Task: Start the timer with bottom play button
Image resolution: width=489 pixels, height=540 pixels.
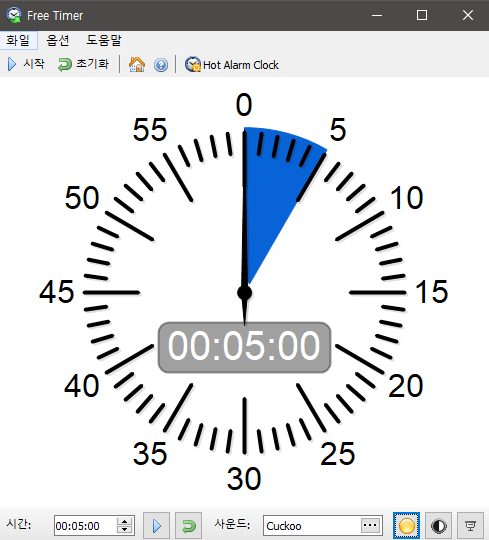Action: (x=156, y=526)
